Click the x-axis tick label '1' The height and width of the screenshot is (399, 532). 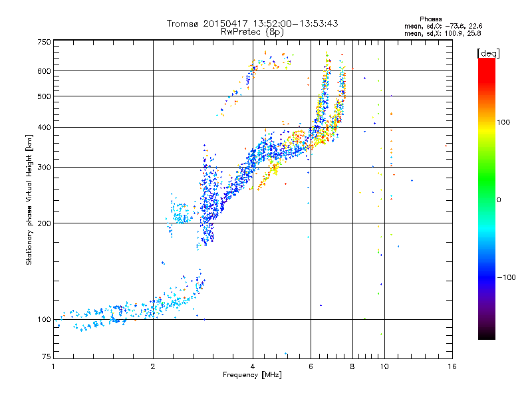point(53,366)
